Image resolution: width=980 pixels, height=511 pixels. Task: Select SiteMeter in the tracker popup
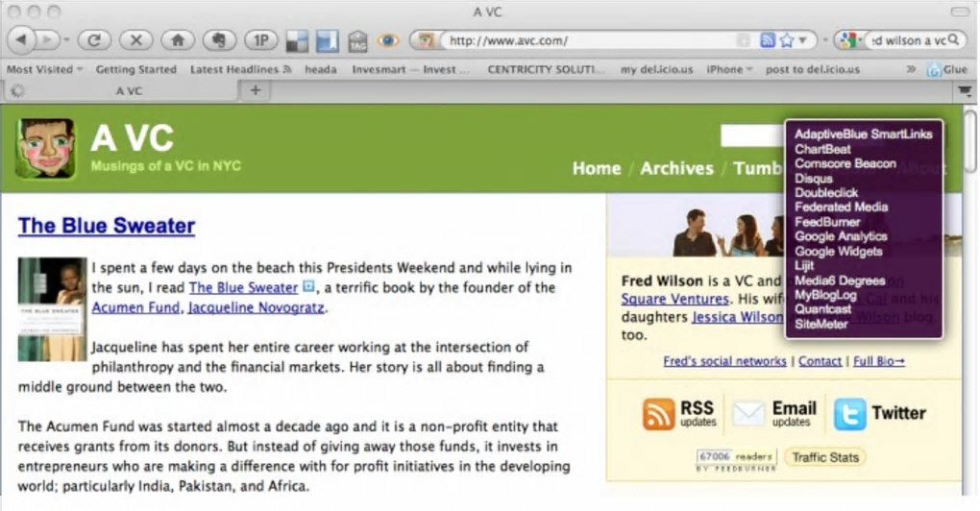point(821,325)
